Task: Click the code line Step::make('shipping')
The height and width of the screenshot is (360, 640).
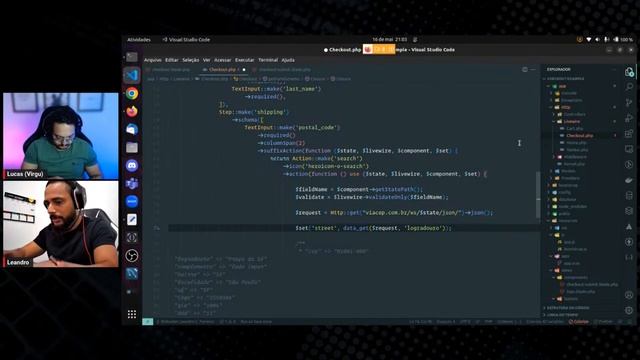Action: pyautogui.click(x=254, y=112)
